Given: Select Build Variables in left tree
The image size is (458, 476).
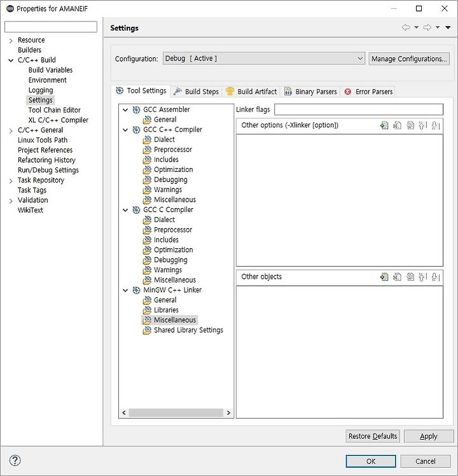Looking at the screenshot, I should pos(50,70).
